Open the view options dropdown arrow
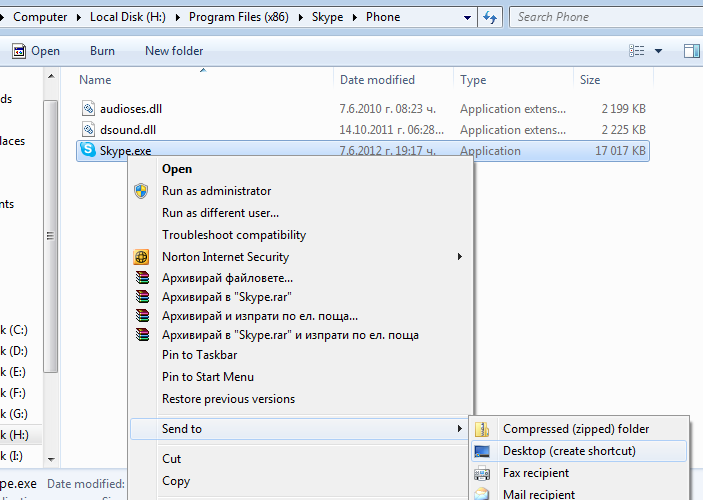 (658, 51)
